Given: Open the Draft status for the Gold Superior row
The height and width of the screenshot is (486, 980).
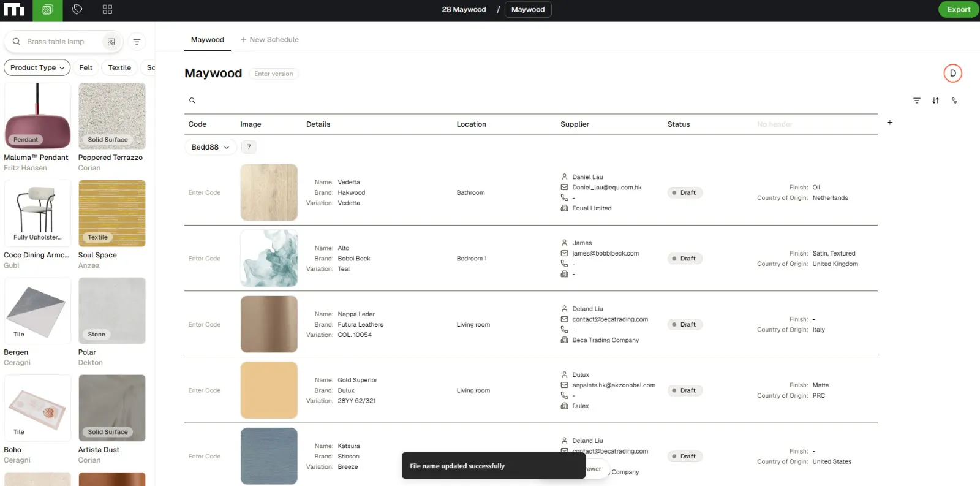Looking at the screenshot, I should [x=684, y=390].
